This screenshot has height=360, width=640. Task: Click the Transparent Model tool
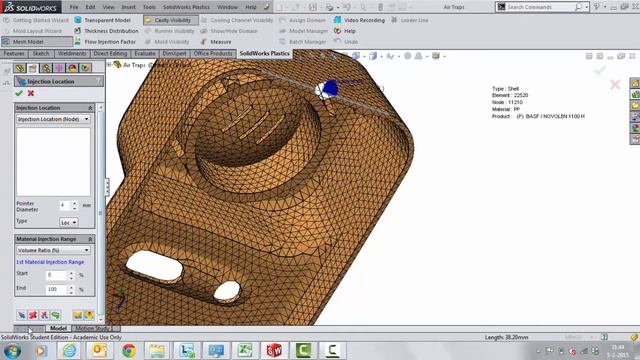[102, 20]
